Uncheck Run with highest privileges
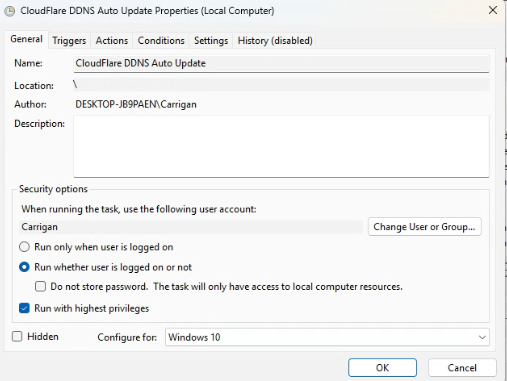 click(24, 308)
